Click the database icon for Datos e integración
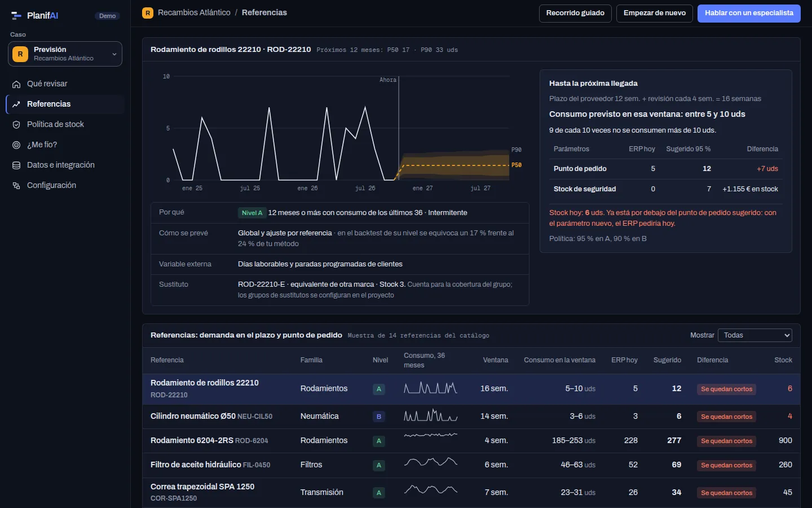 16,165
